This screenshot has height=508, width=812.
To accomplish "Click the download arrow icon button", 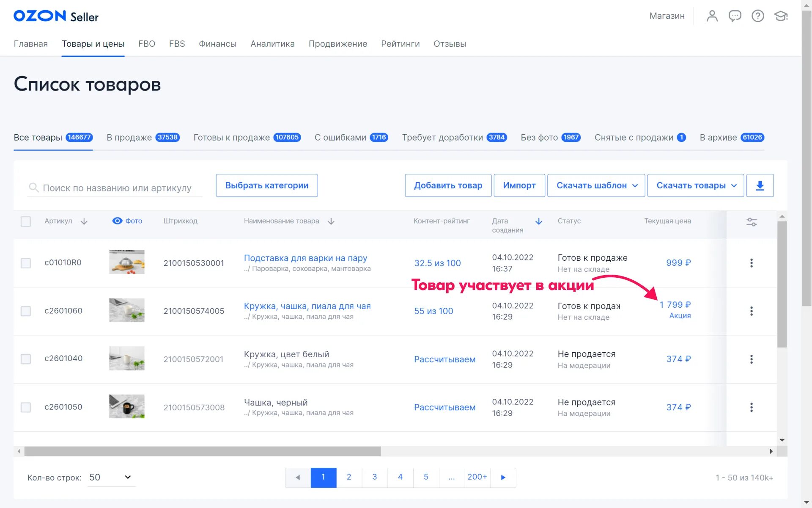I will pyautogui.click(x=760, y=185).
